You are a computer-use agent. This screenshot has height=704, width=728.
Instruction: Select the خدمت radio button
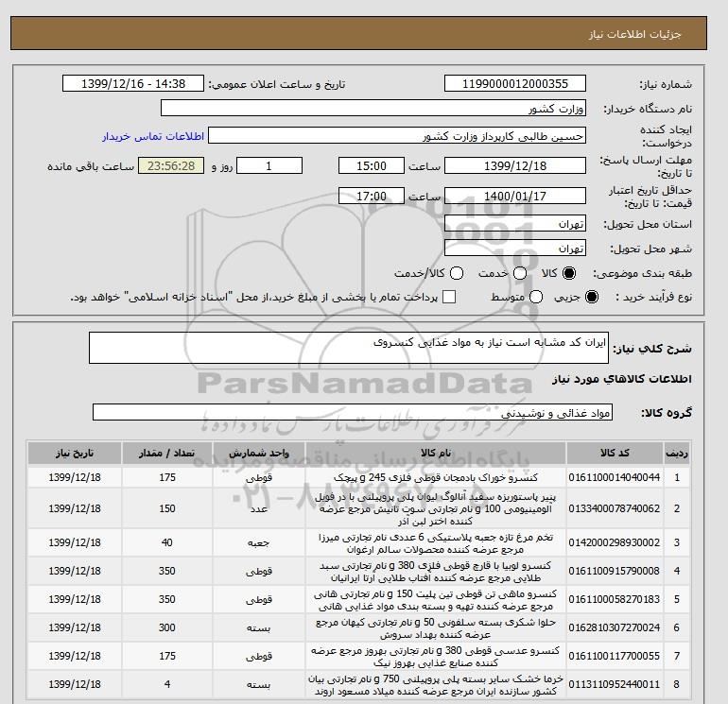tap(520, 273)
